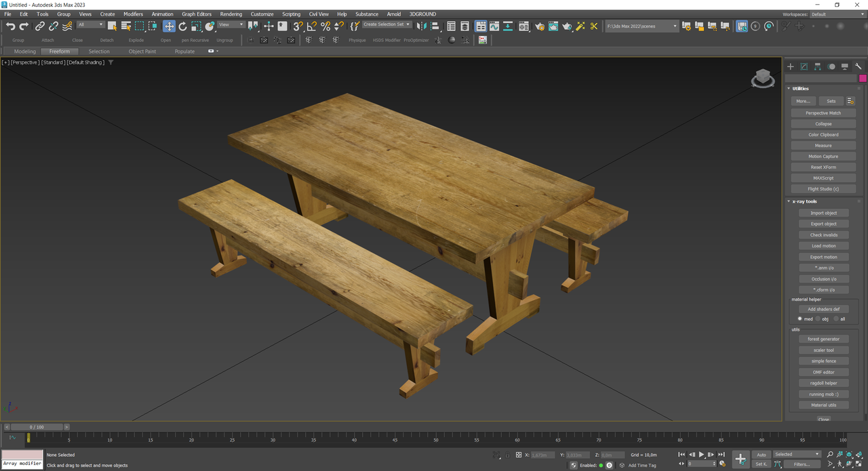868x471 pixels.
Task: Switch to the Object Paint tab
Action: [x=142, y=52]
